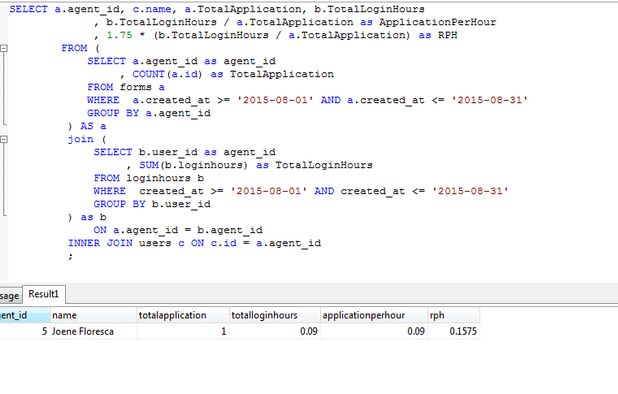This screenshot has width=618, height=394.
Task: Click the 'GROUP BY a.agent_id' line
Action: coord(149,113)
